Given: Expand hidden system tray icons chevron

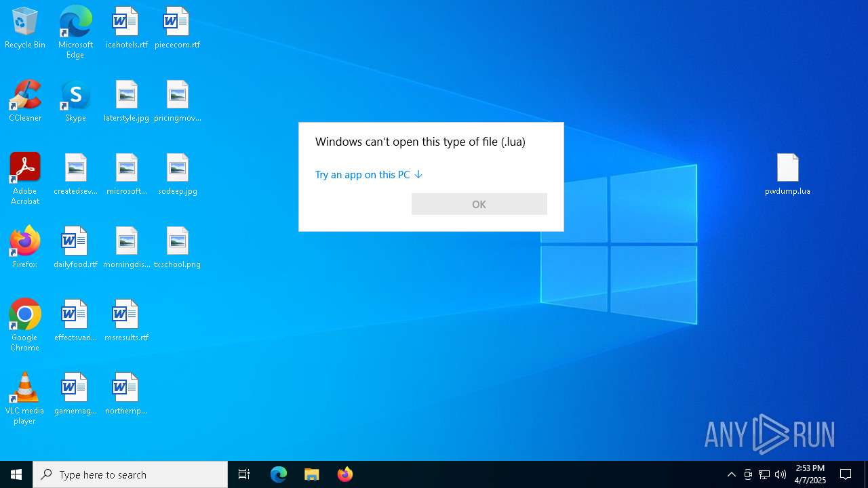Looking at the screenshot, I should tap(732, 474).
